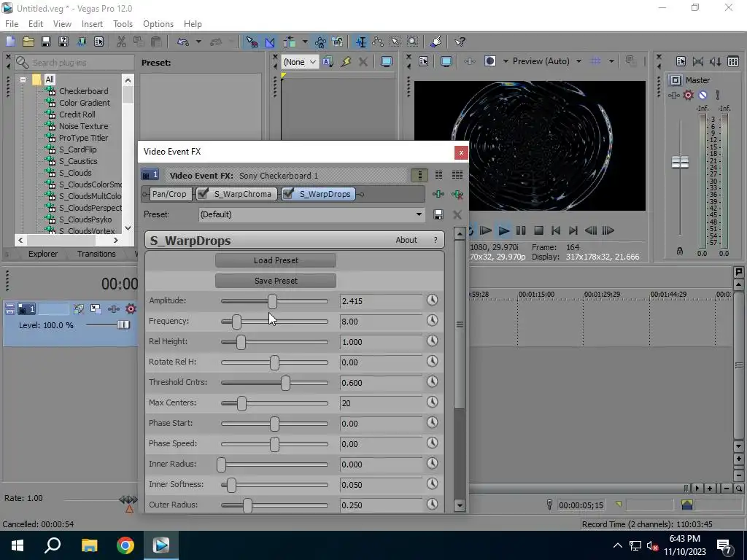Click the Amplitude slider handle
The width and height of the screenshot is (747, 560).
(x=272, y=301)
